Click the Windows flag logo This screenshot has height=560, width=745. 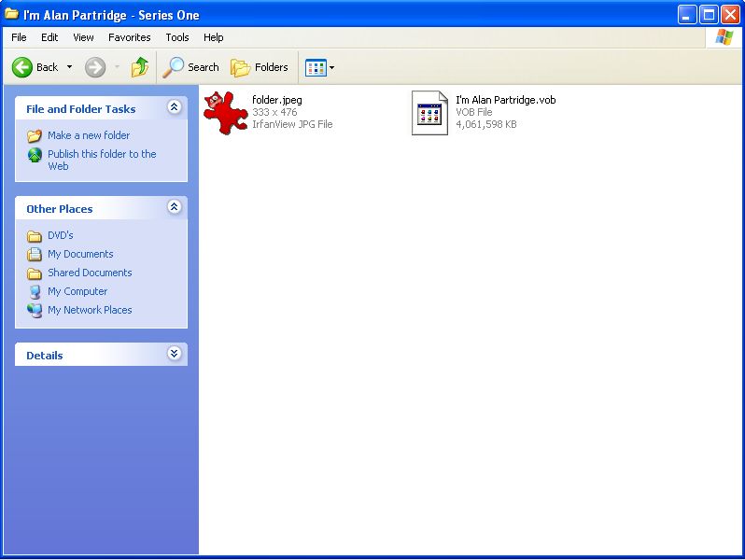pos(724,37)
